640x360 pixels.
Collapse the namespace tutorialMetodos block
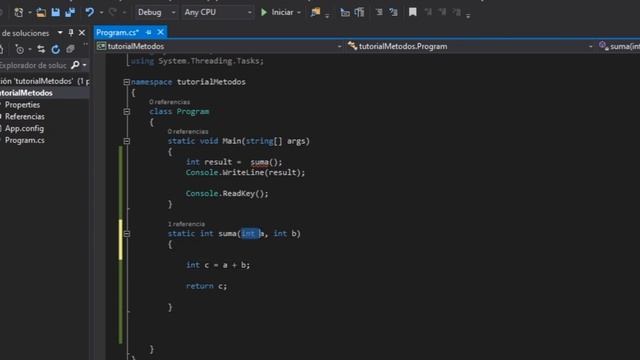click(127, 82)
